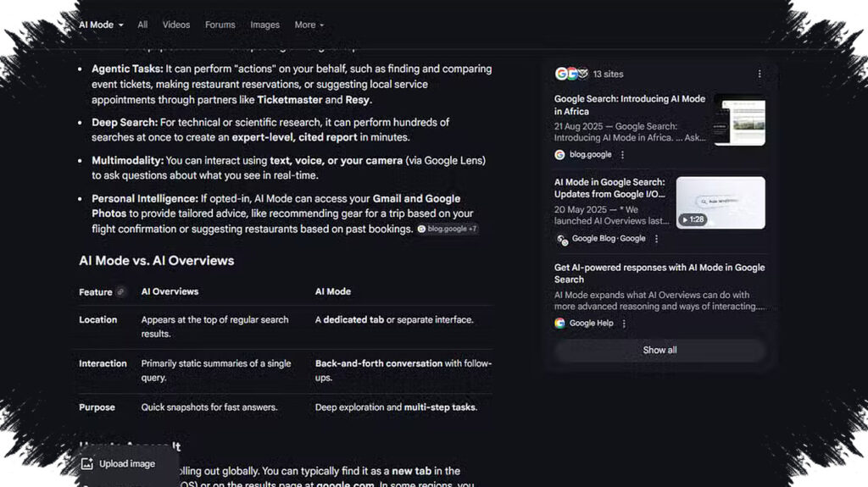
Task: Click the AI Mode in Africa thumbnail
Action: 740,120
